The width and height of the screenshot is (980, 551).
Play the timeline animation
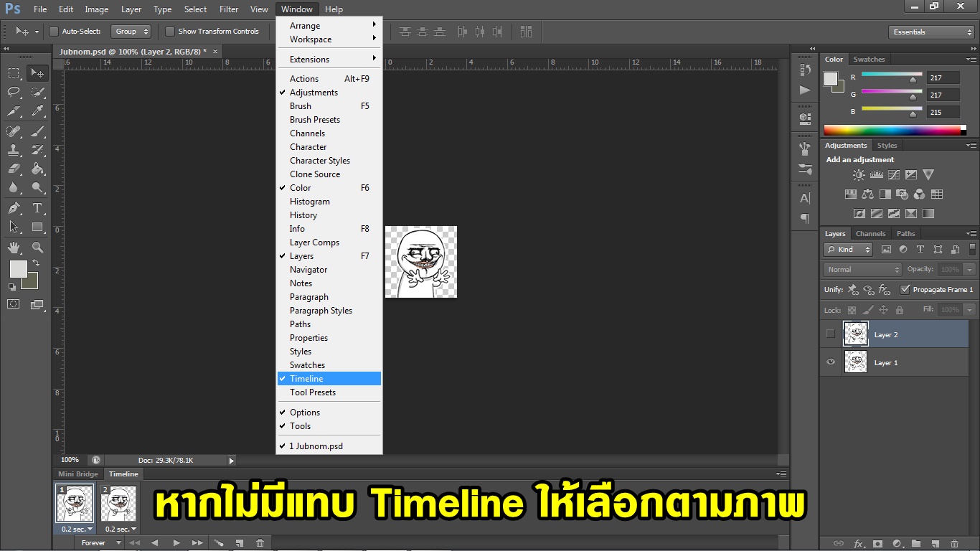[x=176, y=543]
